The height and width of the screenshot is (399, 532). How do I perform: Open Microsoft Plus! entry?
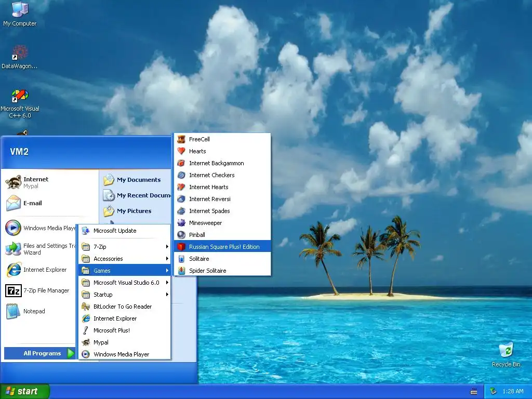pyautogui.click(x=125, y=330)
